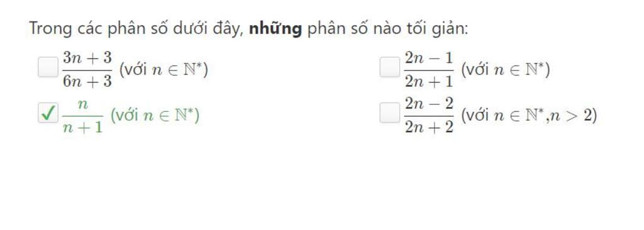Image resolution: width=644 pixels, height=230 pixels.
Task: Click the bold word 'những' in the question
Action: [x=275, y=29]
